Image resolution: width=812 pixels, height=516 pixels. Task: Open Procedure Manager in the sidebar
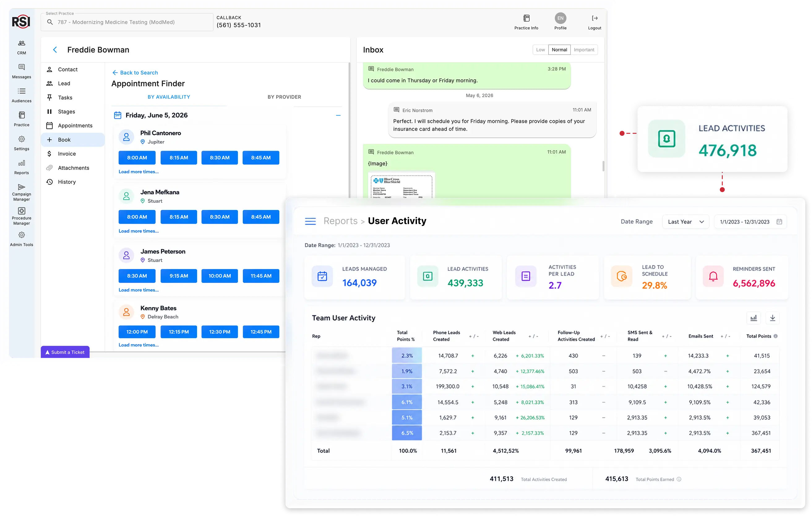[22, 216]
